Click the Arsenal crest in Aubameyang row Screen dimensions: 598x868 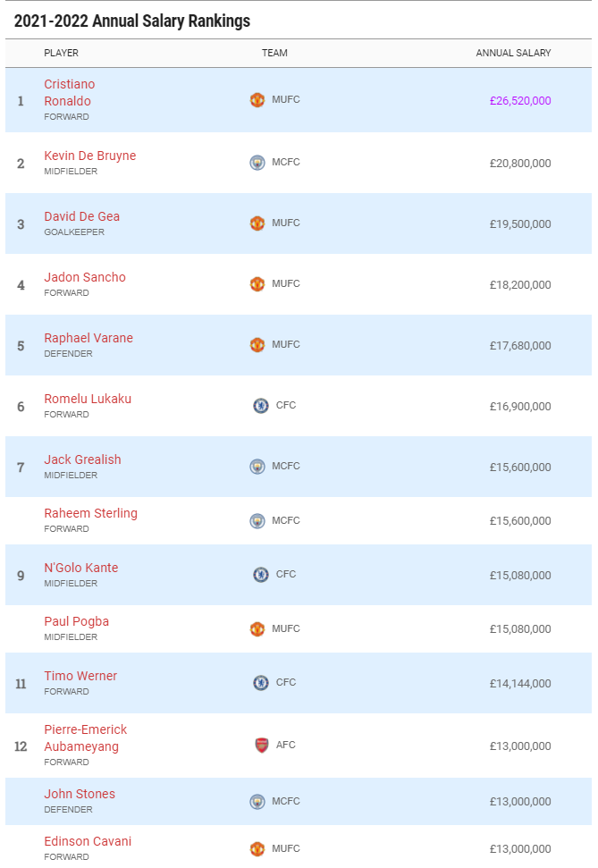point(261,746)
